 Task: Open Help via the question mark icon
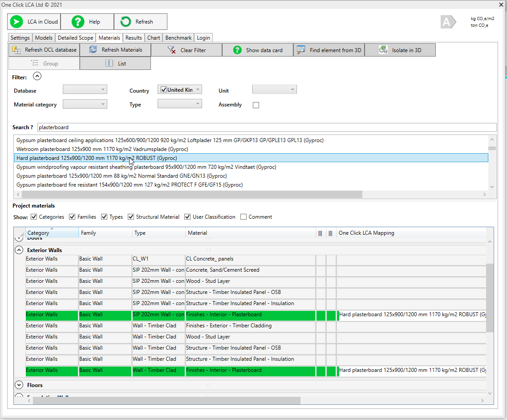pos(78,21)
